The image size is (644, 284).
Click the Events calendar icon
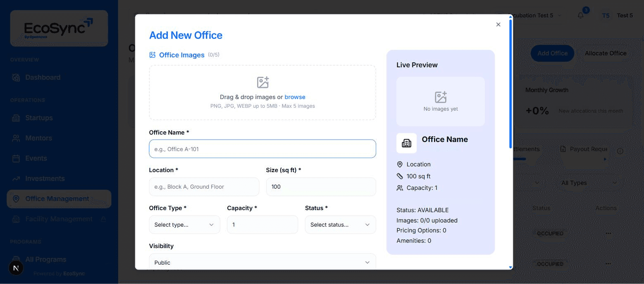point(16,158)
